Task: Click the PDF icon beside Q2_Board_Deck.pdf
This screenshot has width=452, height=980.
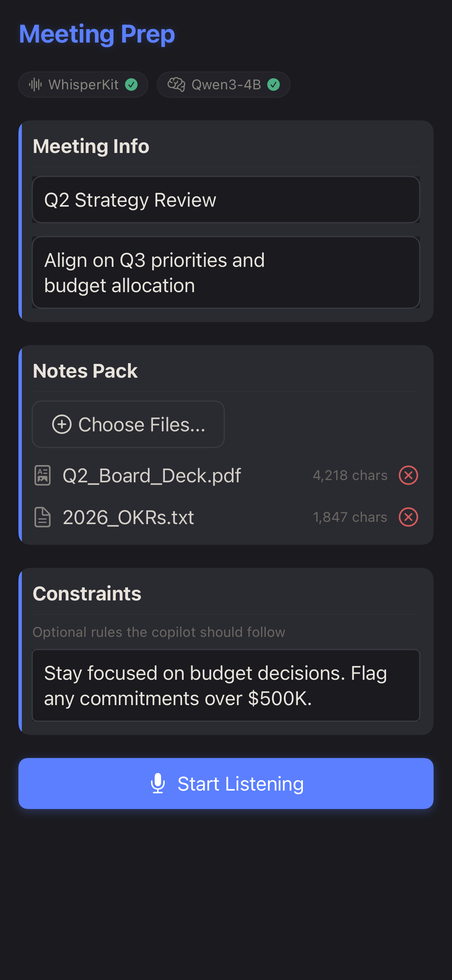Action: pyautogui.click(x=43, y=475)
